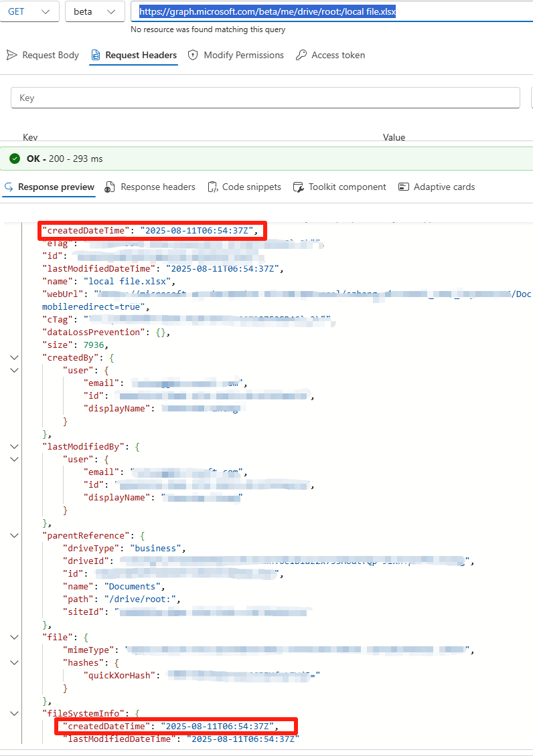Click the Response headers icon
Screen dimensions: 533x756
[x=110, y=187]
